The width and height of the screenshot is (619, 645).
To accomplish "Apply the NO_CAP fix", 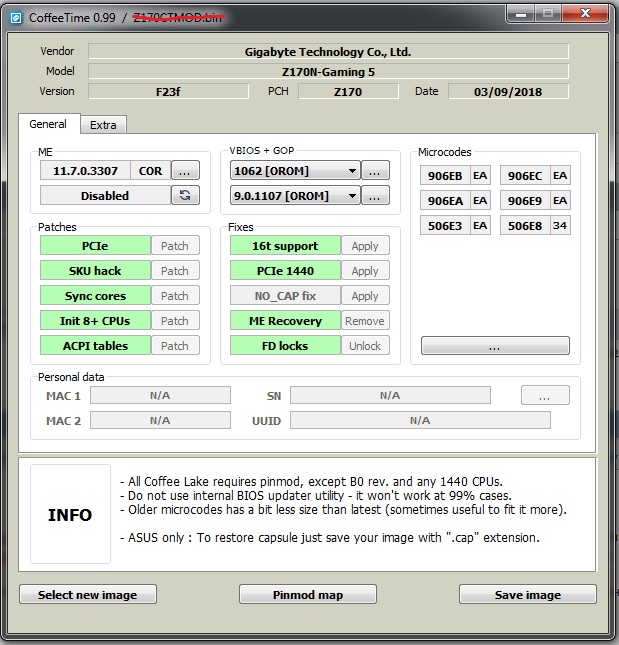I will click(365, 296).
